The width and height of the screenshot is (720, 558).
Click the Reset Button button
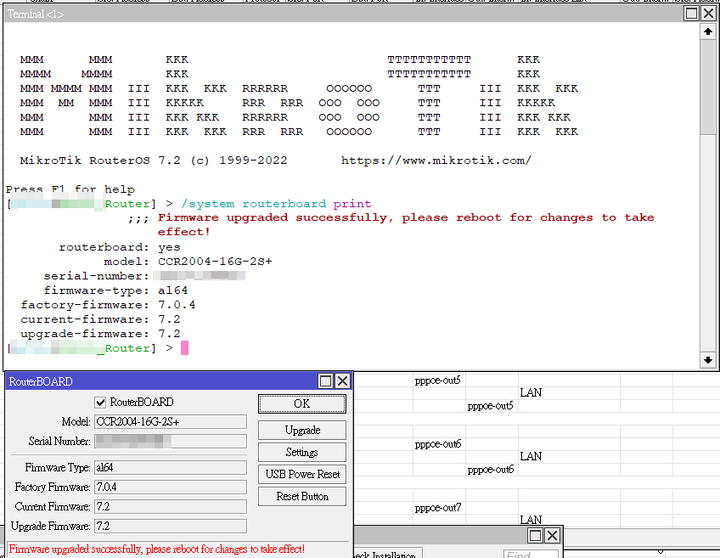[x=302, y=496]
